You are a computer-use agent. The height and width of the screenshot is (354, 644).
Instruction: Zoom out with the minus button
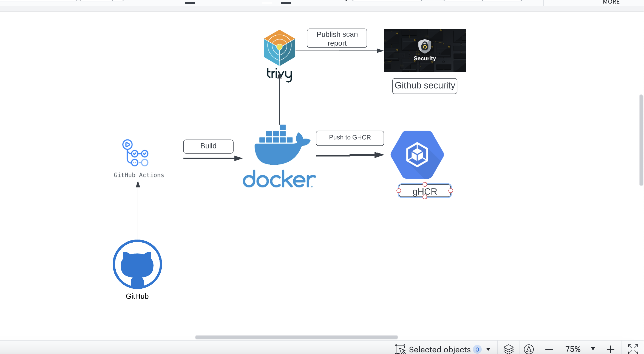549,349
